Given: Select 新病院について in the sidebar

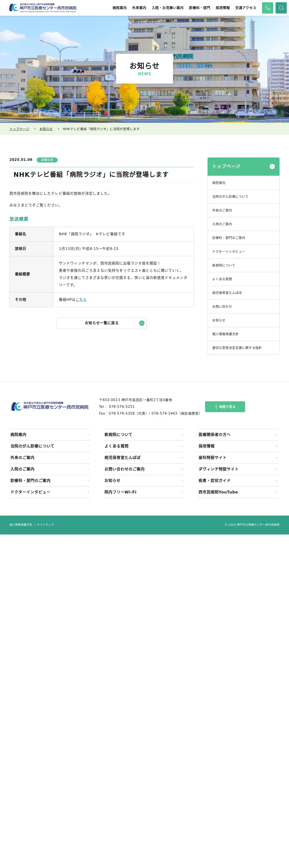Looking at the screenshot, I should tap(243, 265).
